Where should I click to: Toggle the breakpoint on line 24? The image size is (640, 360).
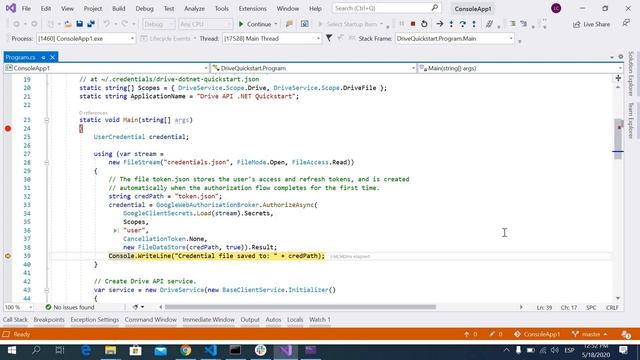pyautogui.click(x=8, y=129)
